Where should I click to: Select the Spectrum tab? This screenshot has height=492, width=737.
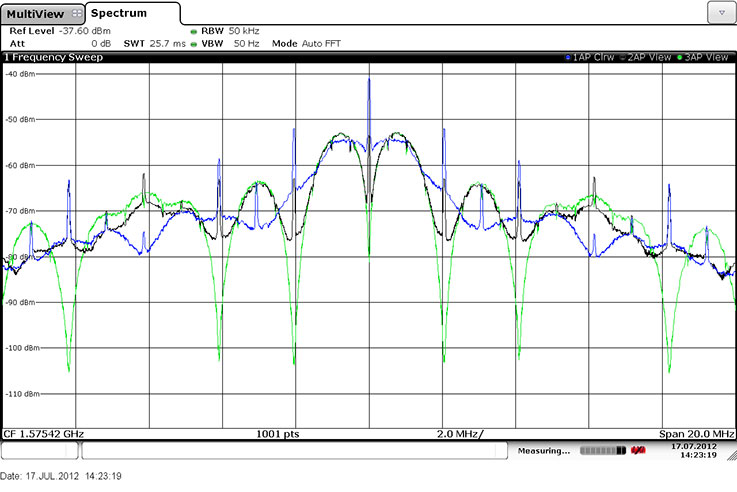click(x=120, y=13)
